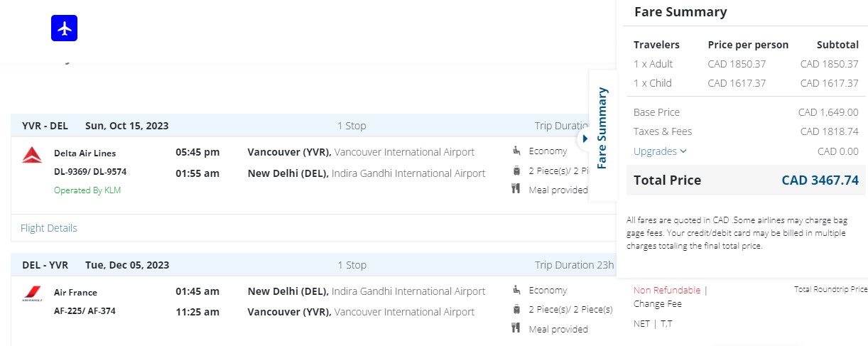Select the YVR - DEL itinerary header
Viewport: 868px width, 346px height.
click(45, 126)
